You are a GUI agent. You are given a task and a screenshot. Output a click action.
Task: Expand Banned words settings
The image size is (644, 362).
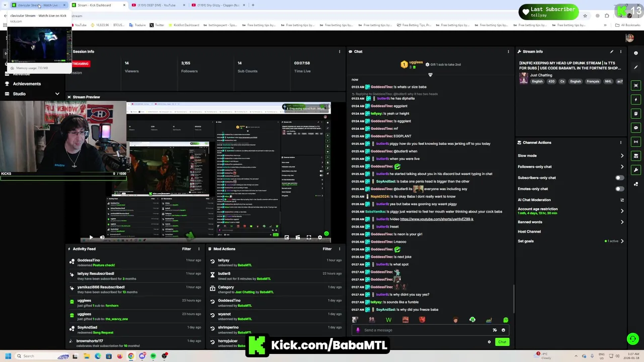(622, 222)
